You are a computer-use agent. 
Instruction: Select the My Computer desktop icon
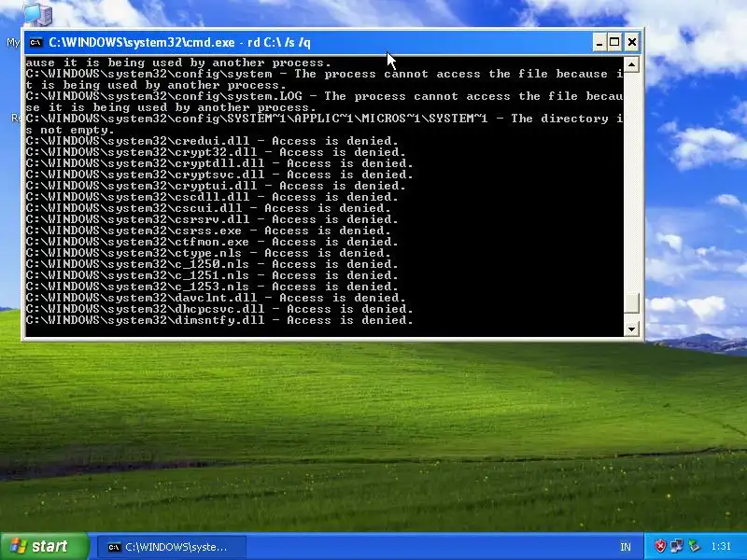click(37, 14)
